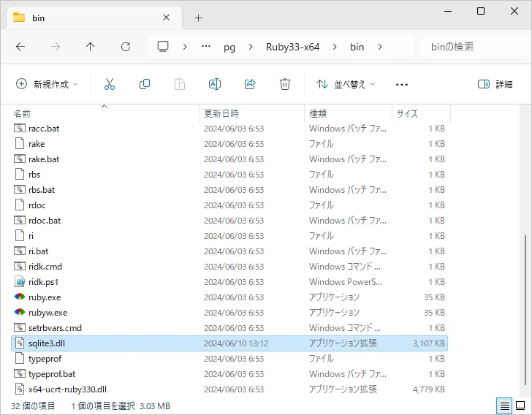
Task: Select the rdoc file name
Action: click(37, 205)
